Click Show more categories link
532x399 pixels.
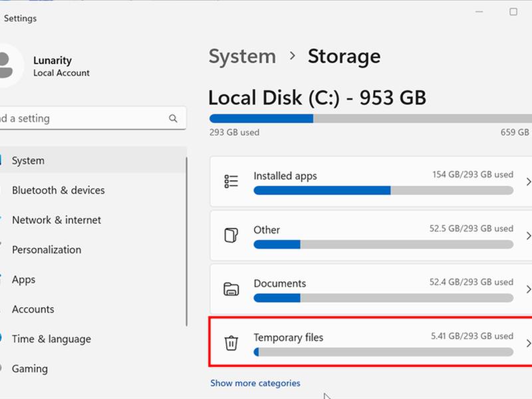coord(255,383)
